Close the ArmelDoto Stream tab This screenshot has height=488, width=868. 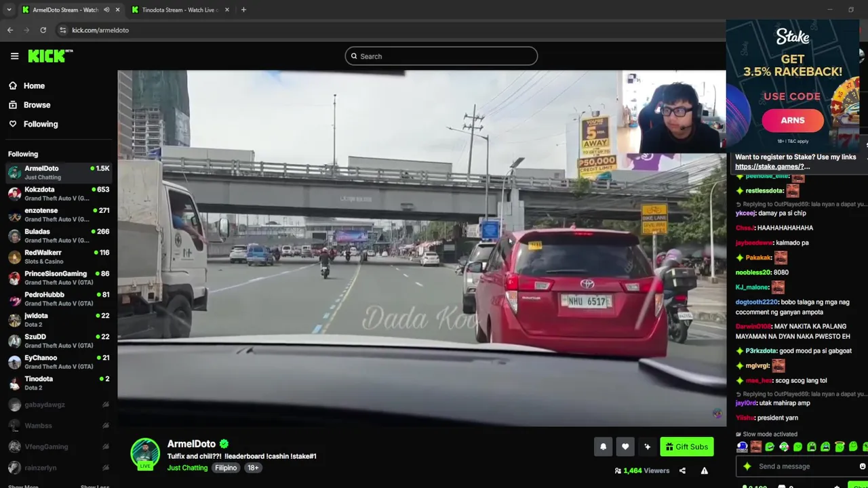(118, 9)
